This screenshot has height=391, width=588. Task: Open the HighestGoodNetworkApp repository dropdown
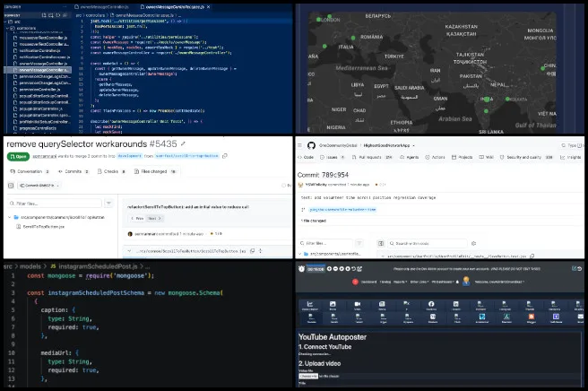coord(413,145)
